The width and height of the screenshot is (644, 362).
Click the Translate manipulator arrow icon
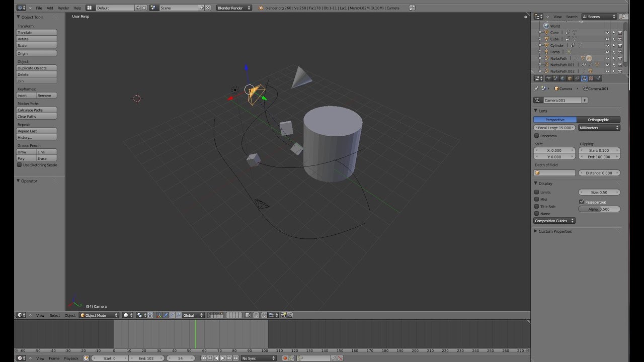(x=166, y=315)
